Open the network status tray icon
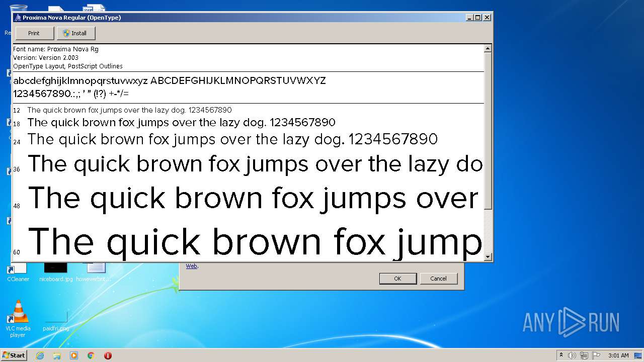This screenshot has height=362, width=644. tap(584, 355)
